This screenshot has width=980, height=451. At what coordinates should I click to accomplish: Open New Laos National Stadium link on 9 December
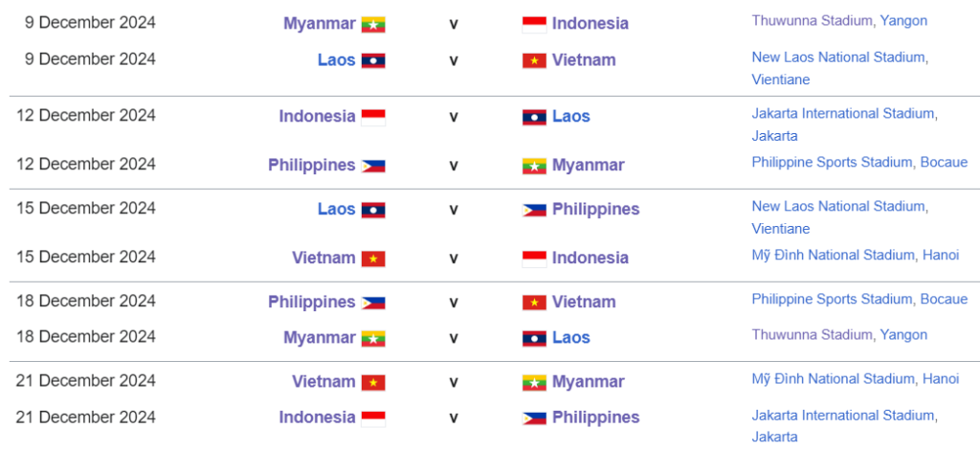pyautogui.click(x=838, y=56)
